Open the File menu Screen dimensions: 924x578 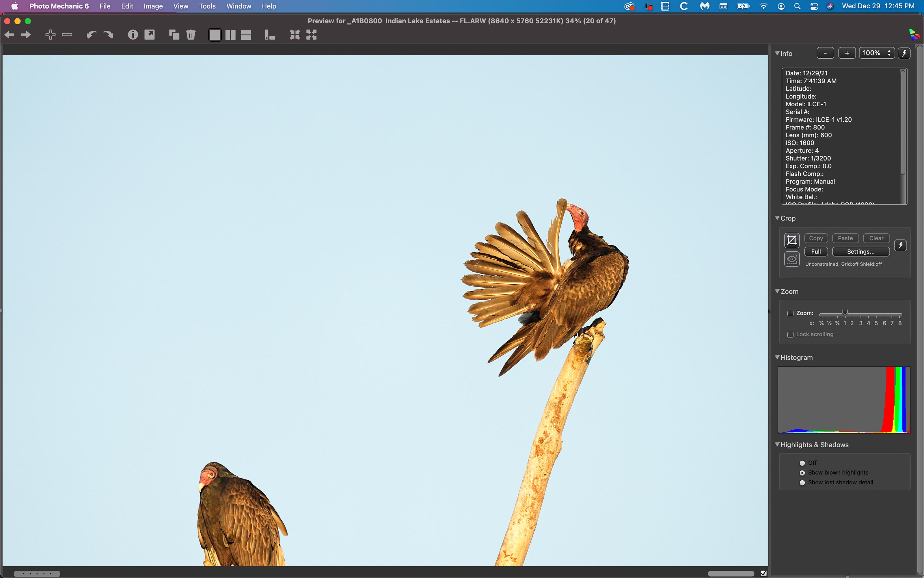coord(105,6)
